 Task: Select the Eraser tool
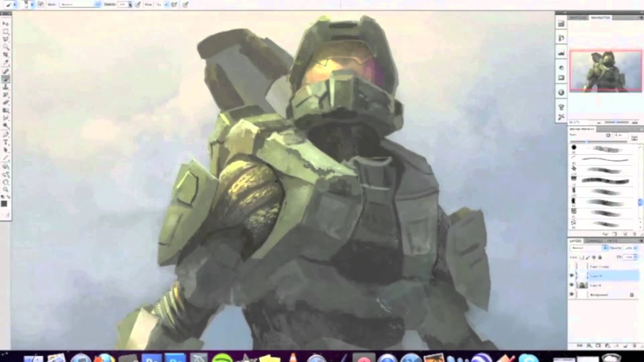pos(6,102)
